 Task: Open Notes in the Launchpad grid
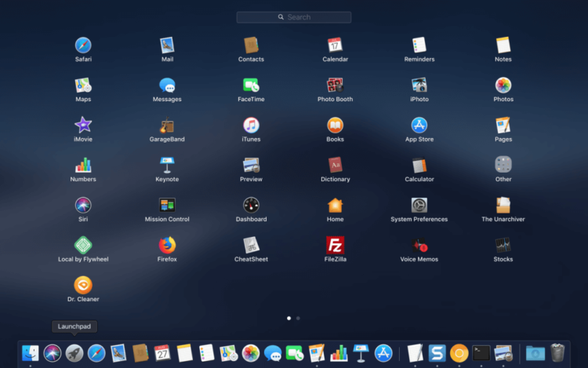pos(503,46)
